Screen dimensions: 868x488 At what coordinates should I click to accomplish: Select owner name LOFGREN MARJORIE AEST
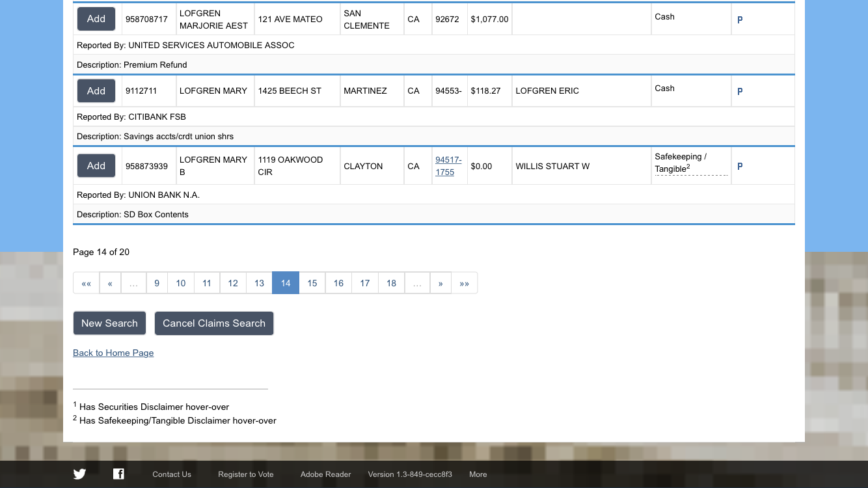(x=213, y=20)
